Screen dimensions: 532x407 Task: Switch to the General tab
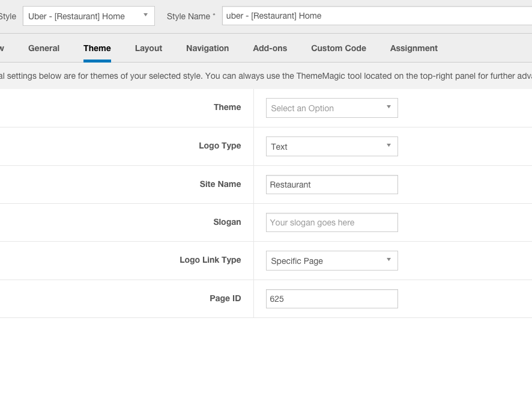point(44,48)
